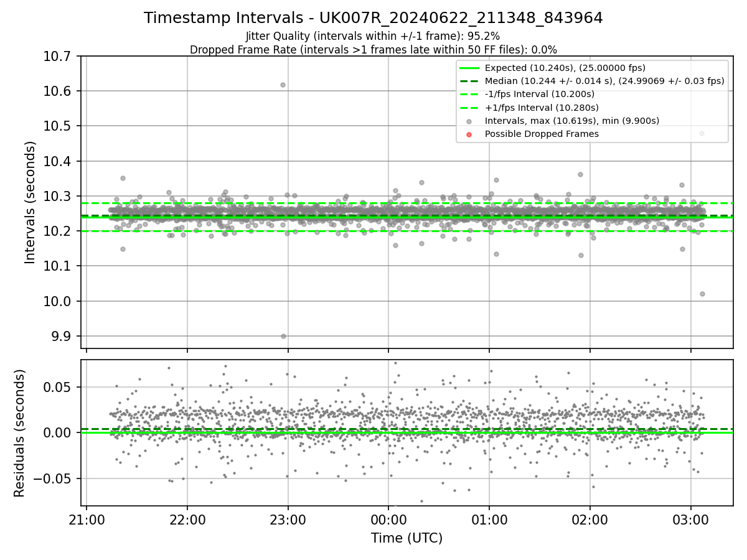Click 'Expected (10.240s), (25.00000 fps)' legend entry

pos(565,68)
